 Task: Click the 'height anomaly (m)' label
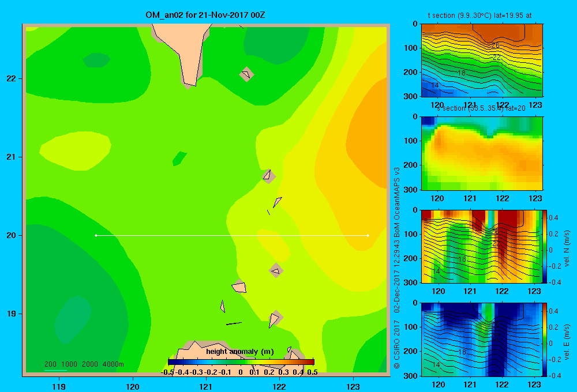(240, 352)
